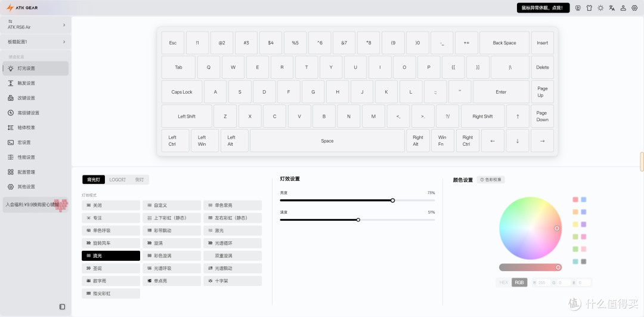The image size is (644, 317).
Task: Choose the 圣诞 effect
Action: [111, 269]
